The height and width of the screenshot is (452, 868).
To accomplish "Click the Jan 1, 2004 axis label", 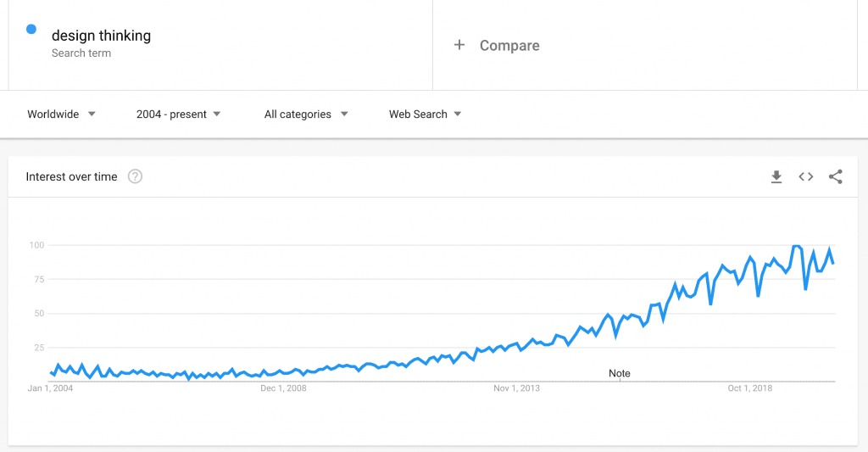I will tap(50, 388).
